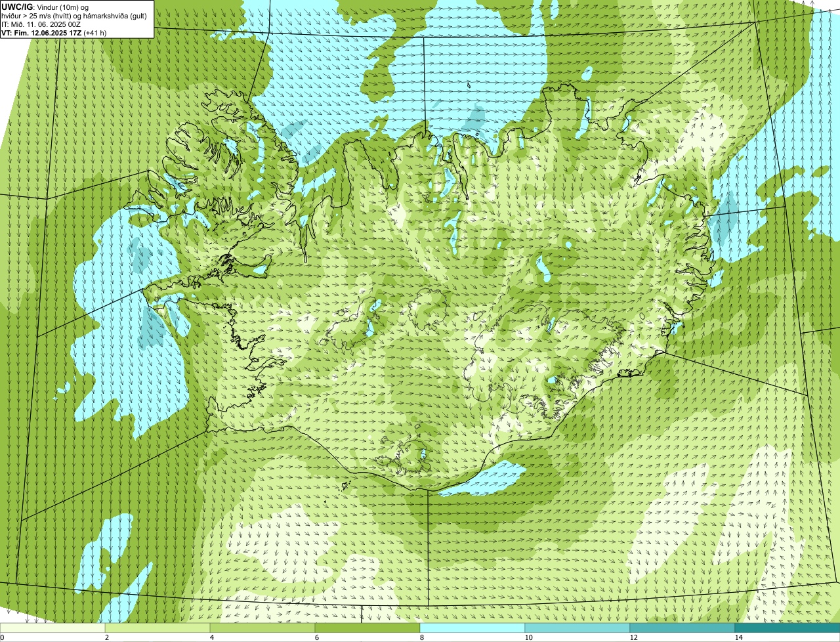Select the dark teal above-14 m/s legend swatch
840x642 pixels.
click(787, 628)
